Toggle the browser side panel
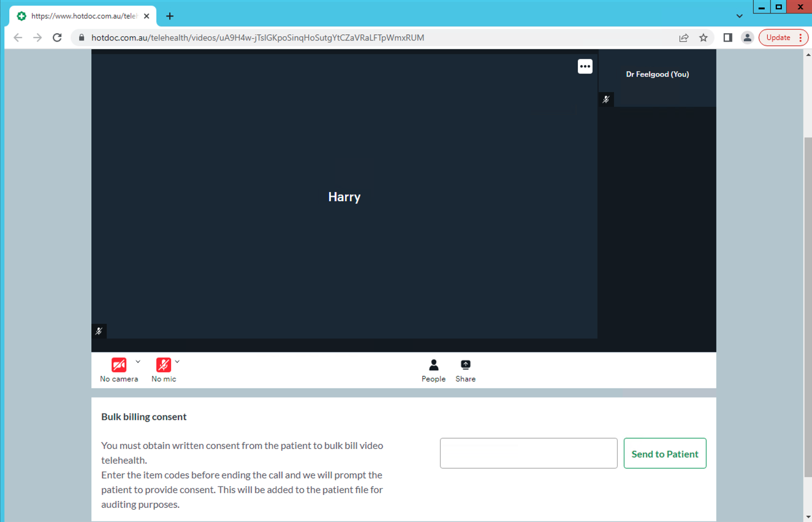The height and width of the screenshot is (522, 812). click(727, 37)
